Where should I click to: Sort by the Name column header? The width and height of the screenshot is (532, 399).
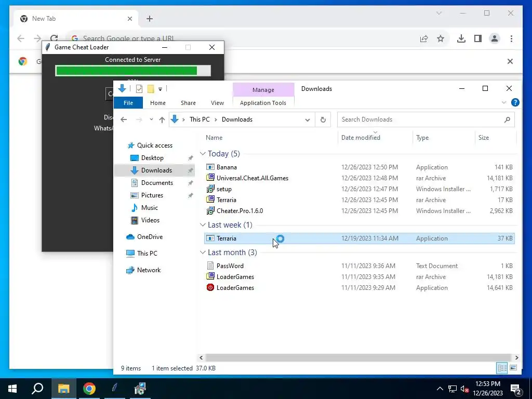tap(214, 137)
